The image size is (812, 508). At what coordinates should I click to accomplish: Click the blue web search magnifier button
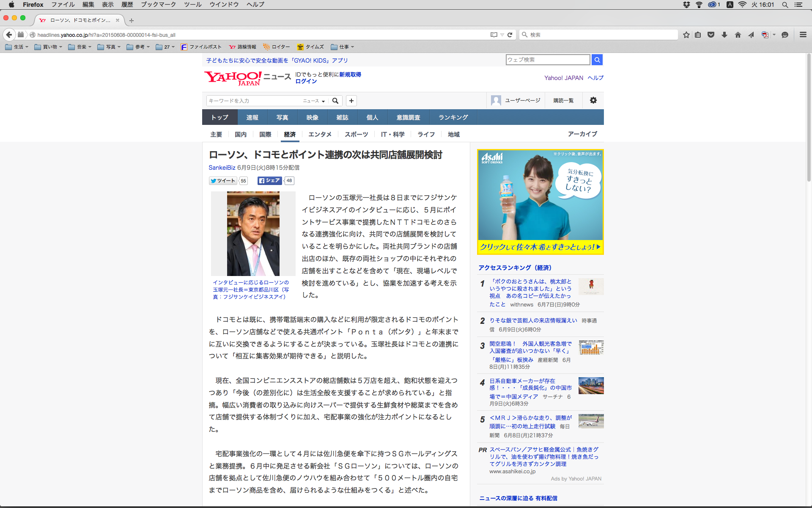[597, 60]
